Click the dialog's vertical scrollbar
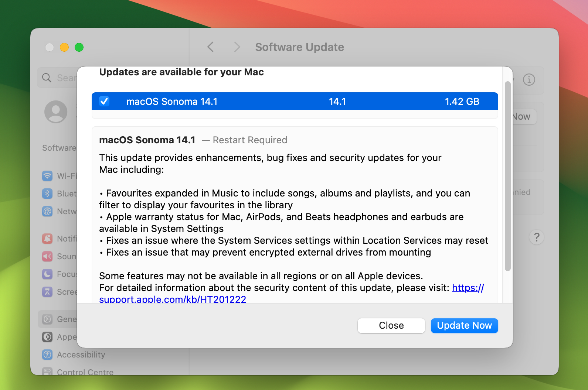 click(x=507, y=176)
